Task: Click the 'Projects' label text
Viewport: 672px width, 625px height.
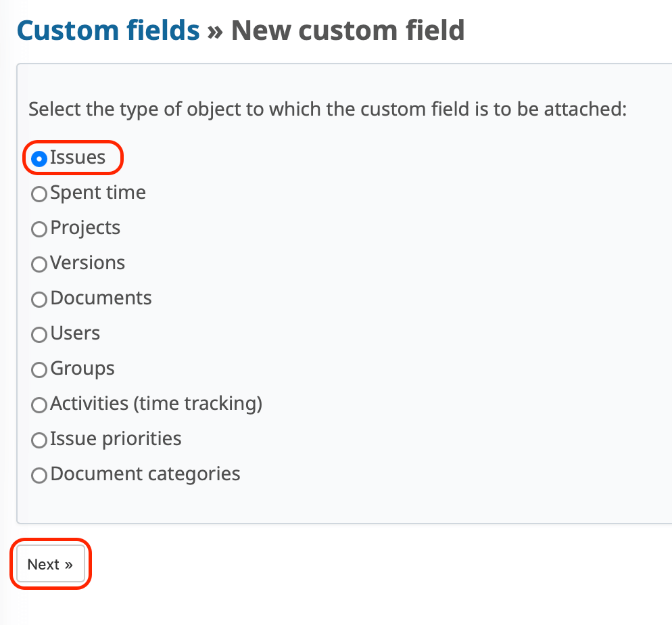Action: click(x=85, y=228)
